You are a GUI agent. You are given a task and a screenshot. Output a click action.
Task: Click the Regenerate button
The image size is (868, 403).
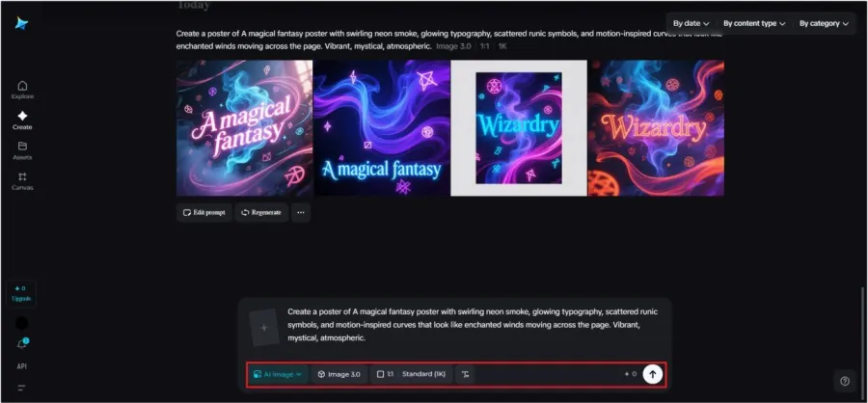[260, 212]
